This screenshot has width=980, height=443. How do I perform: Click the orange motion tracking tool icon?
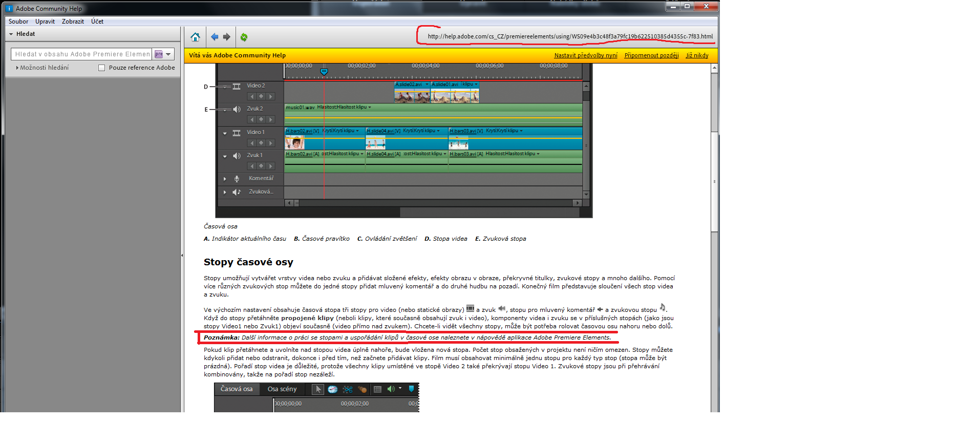click(363, 389)
